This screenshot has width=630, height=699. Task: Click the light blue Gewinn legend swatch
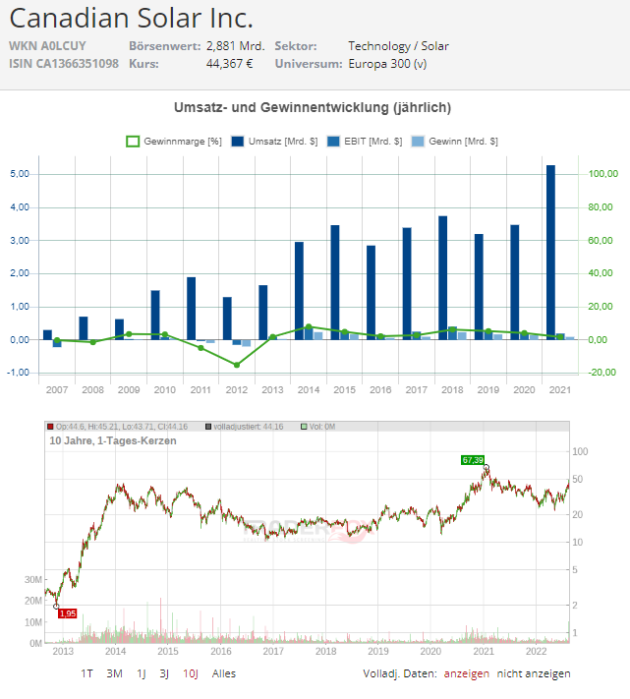418,142
